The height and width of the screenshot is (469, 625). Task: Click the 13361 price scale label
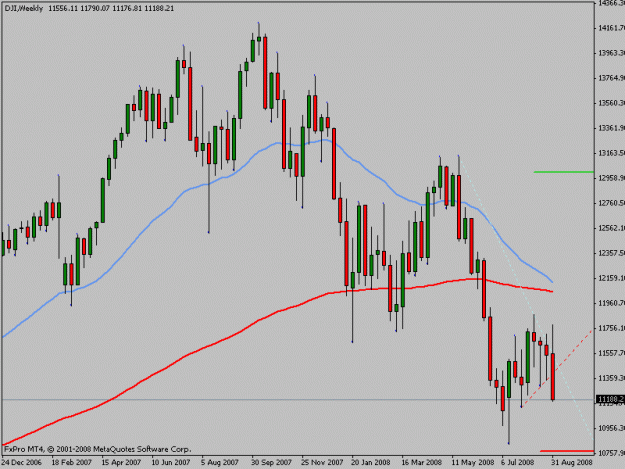pyautogui.click(x=611, y=128)
